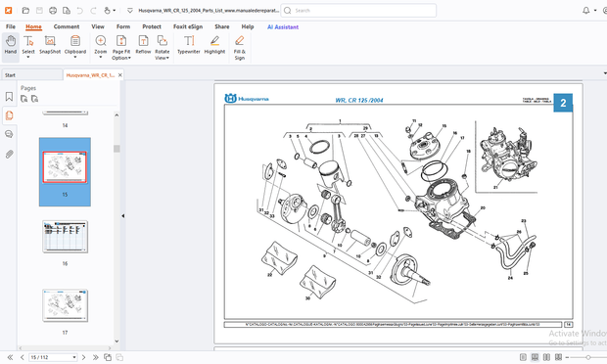Toggle the Pages panel icon in sidebar

pos(9,115)
